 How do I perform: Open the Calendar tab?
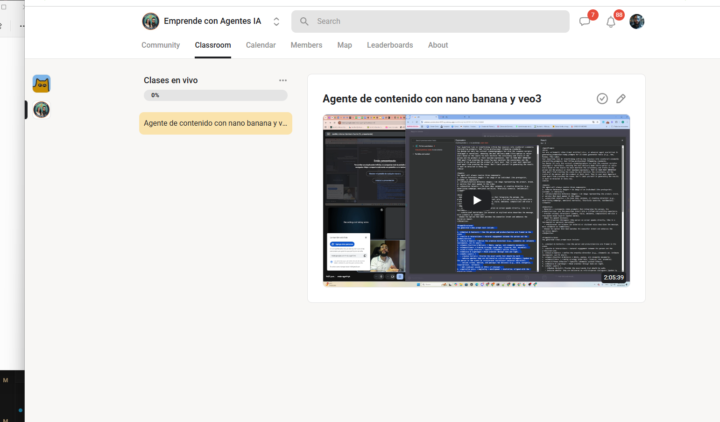[x=260, y=45]
